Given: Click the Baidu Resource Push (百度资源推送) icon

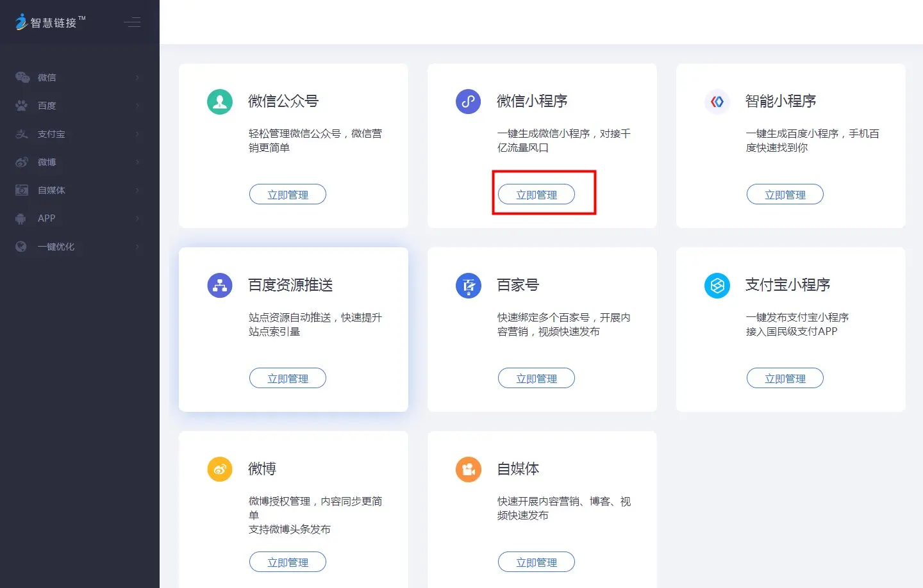Looking at the screenshot, I should click(220, 286).
